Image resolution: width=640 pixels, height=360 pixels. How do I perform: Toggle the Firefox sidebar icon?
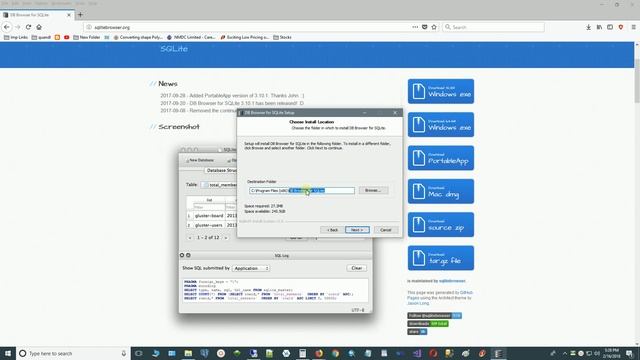610,27
